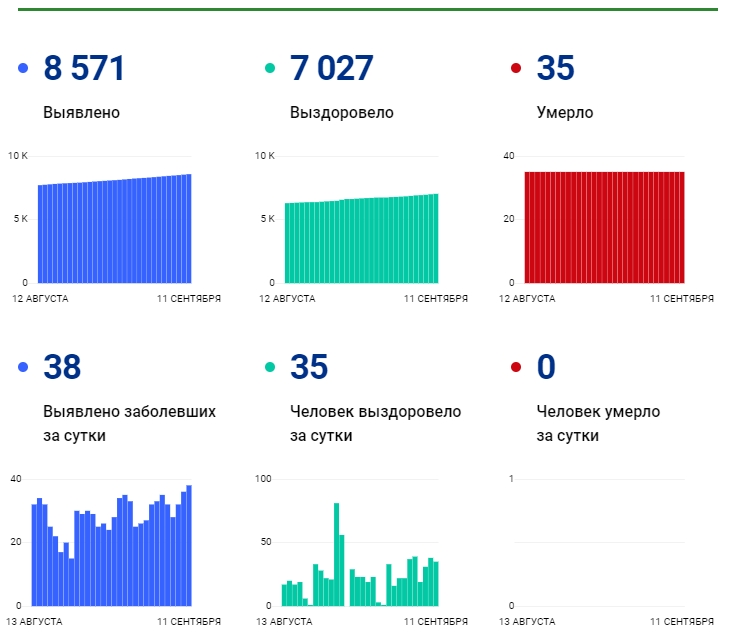This screenshot has height=633, width=731.
Task: Click the red cumulative deaths bar chart
Action: (x=605, y=227)
